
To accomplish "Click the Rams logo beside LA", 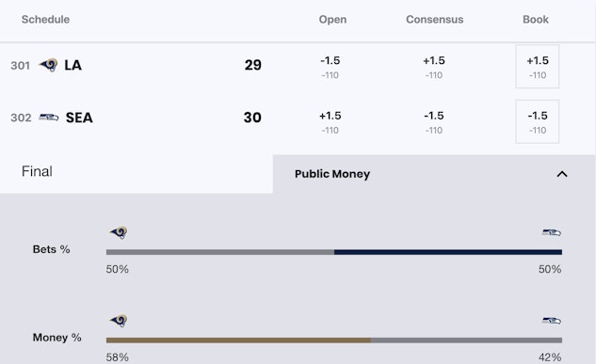I will click(x=48, y=65).
